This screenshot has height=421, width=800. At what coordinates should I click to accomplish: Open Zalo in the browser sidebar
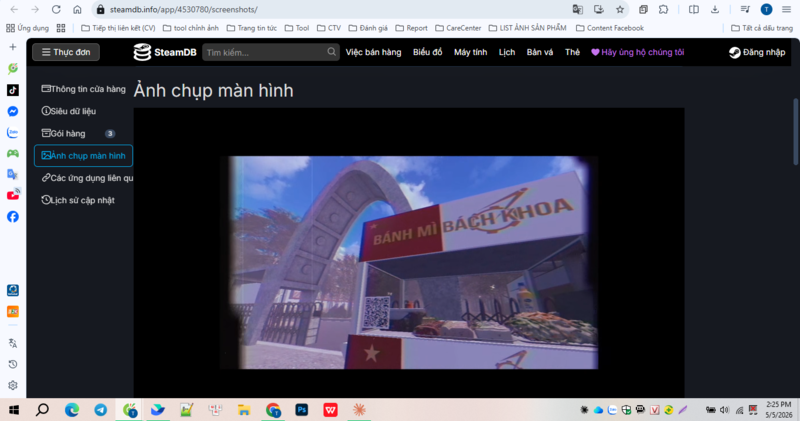point(13,133)
